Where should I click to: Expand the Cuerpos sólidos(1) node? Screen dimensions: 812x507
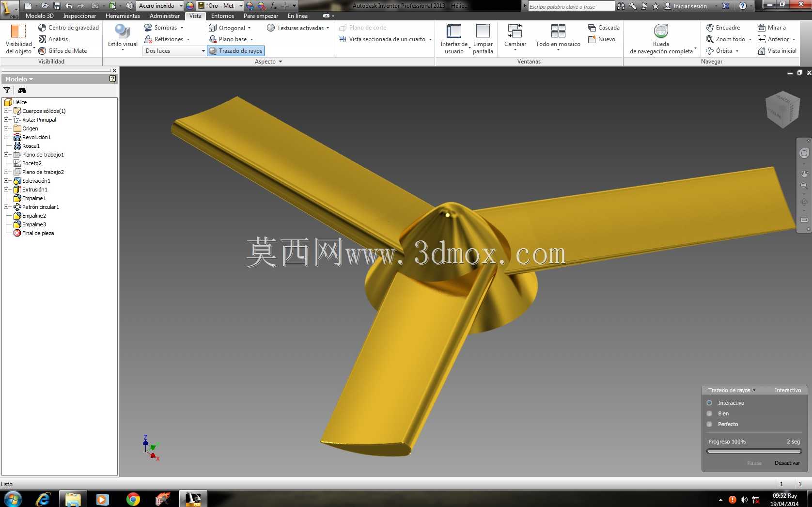coord(6,111)
